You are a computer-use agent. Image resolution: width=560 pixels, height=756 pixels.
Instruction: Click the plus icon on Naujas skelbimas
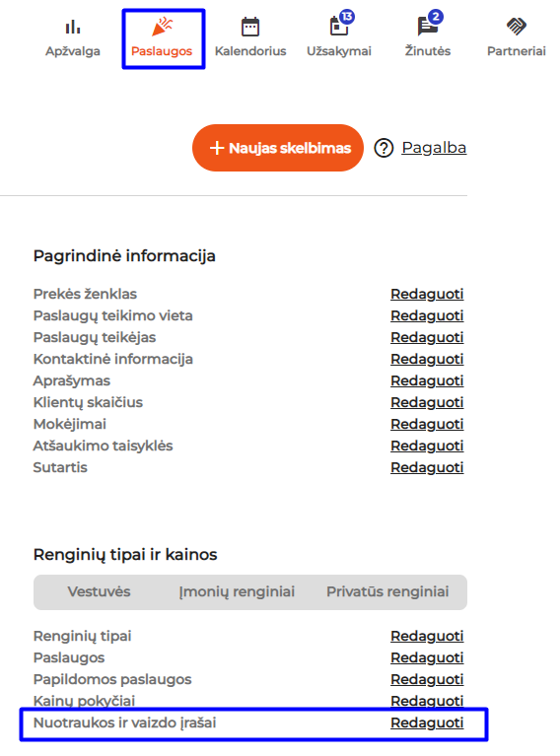pyautogui.click(x=217, y=148)
